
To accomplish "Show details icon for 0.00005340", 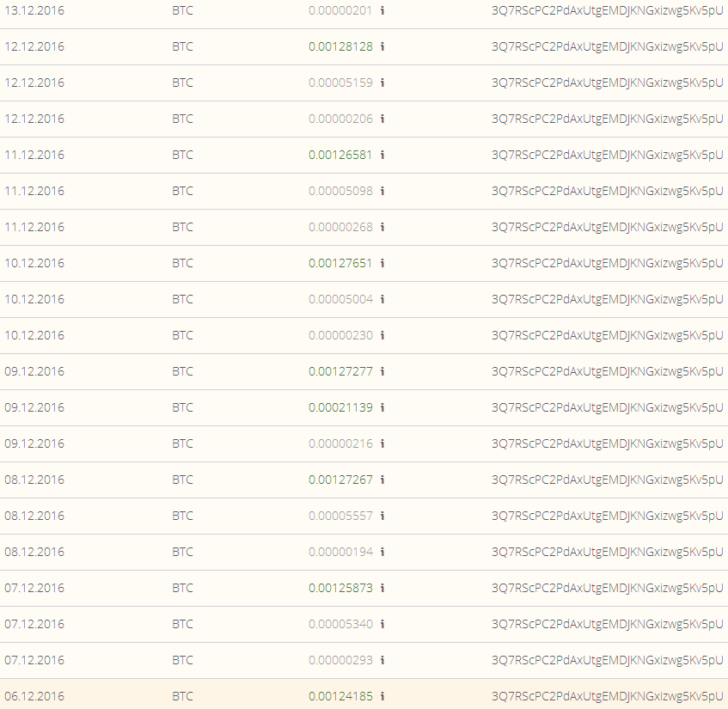I will 382,624.
